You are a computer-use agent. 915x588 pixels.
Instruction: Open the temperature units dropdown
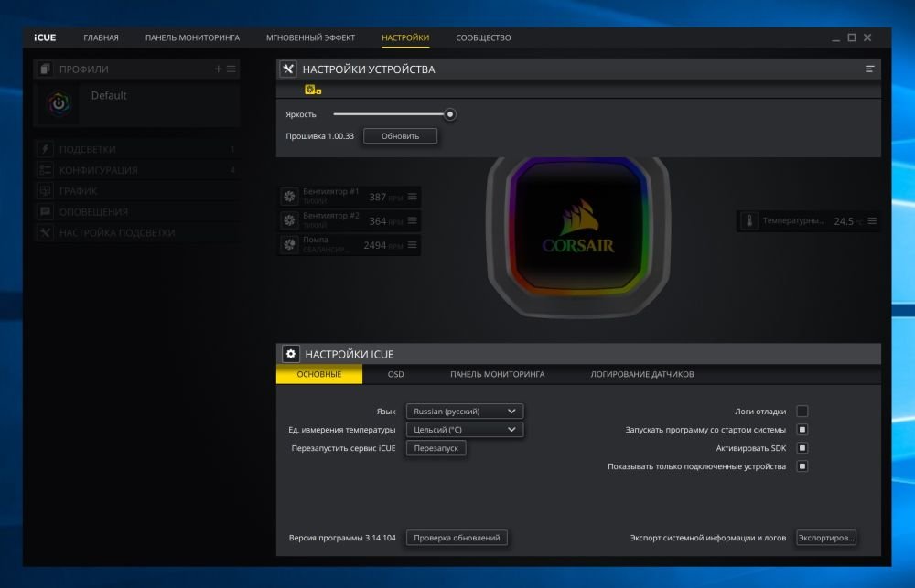click(465, 429)
